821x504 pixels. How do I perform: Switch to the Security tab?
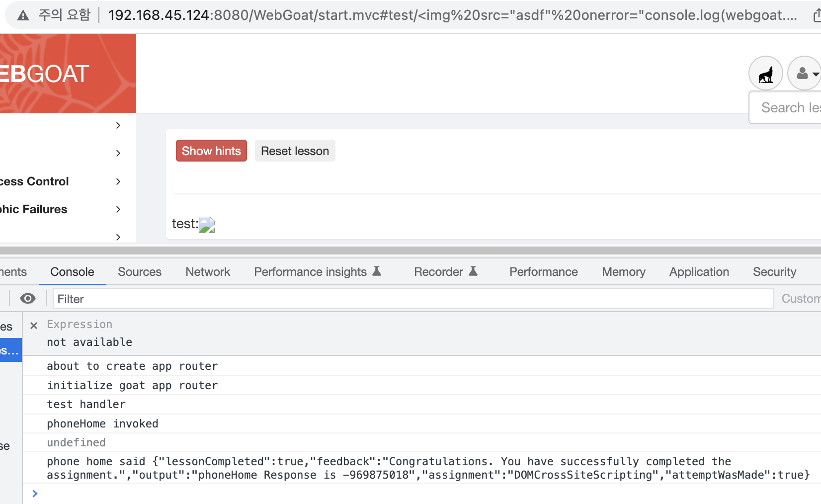click(x=774, y=272)
